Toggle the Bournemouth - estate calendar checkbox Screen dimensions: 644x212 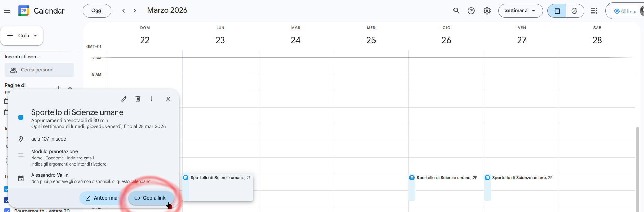[7, 210]
